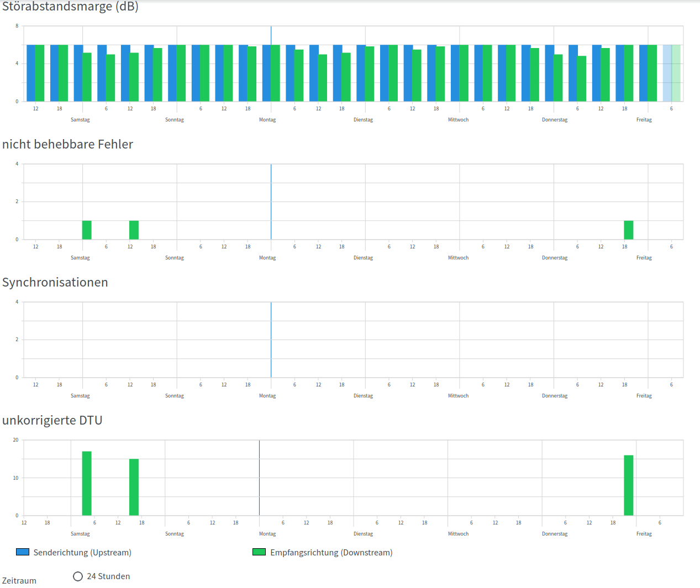Screen dimensions: 700x588
Task: Click the first green bar in nicht behebbare Fehler chart
Action: click(87, 230)
